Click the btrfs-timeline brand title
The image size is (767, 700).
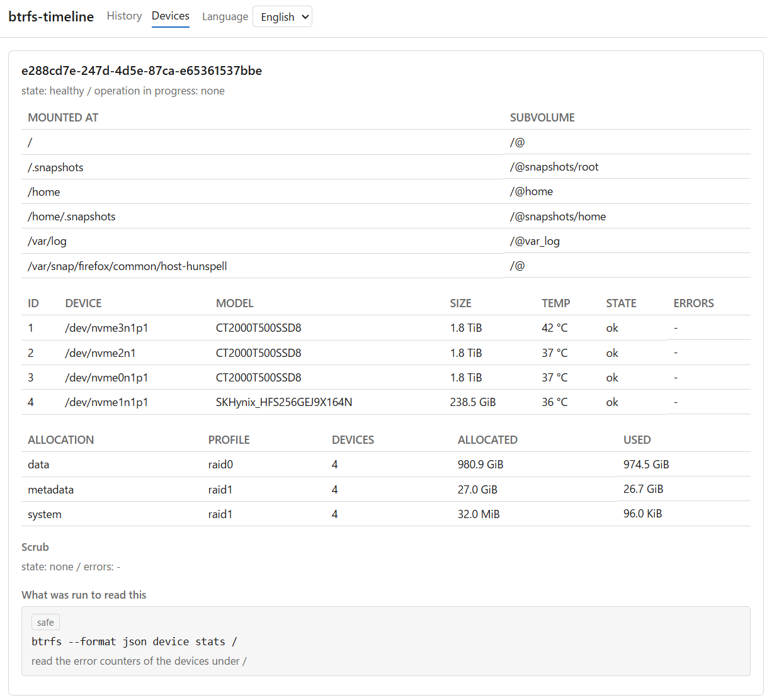tap(51, 17)
